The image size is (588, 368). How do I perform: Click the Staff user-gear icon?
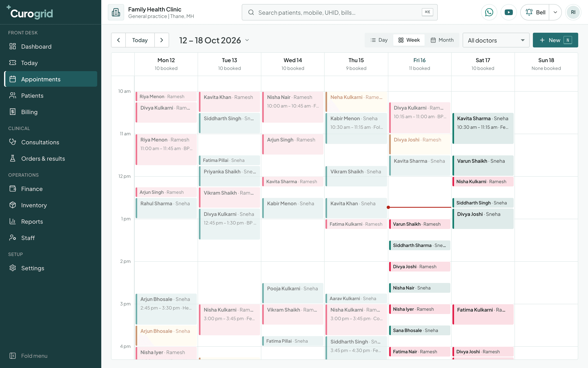(x=13, y=238)
